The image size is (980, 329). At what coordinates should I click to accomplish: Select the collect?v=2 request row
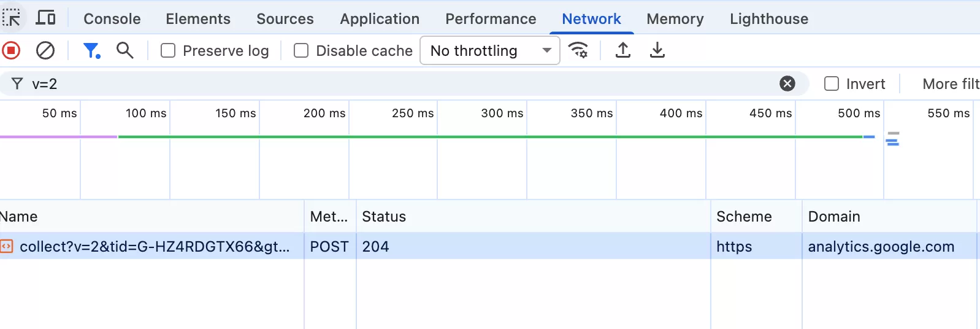[x=153, y=246]
